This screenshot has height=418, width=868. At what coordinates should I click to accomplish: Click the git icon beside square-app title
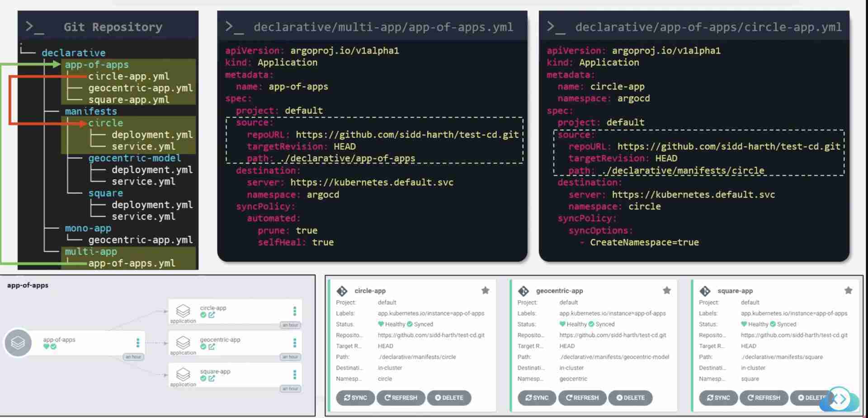tap(705, 291)
